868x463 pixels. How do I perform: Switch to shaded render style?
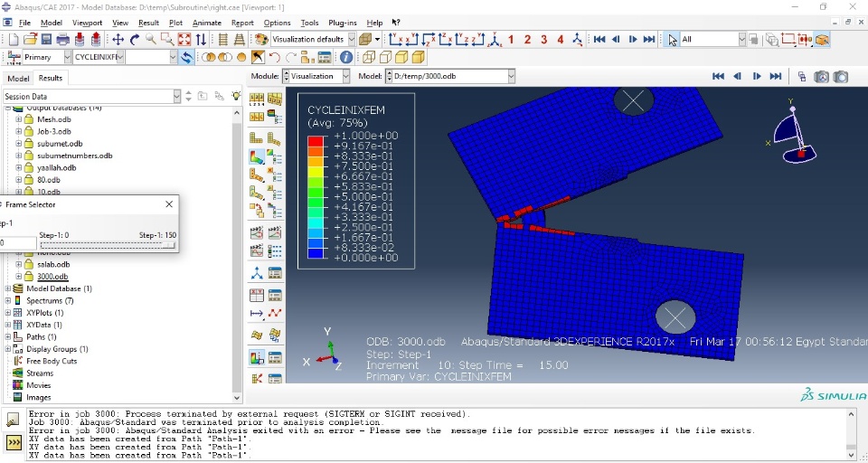click(419, 57)
